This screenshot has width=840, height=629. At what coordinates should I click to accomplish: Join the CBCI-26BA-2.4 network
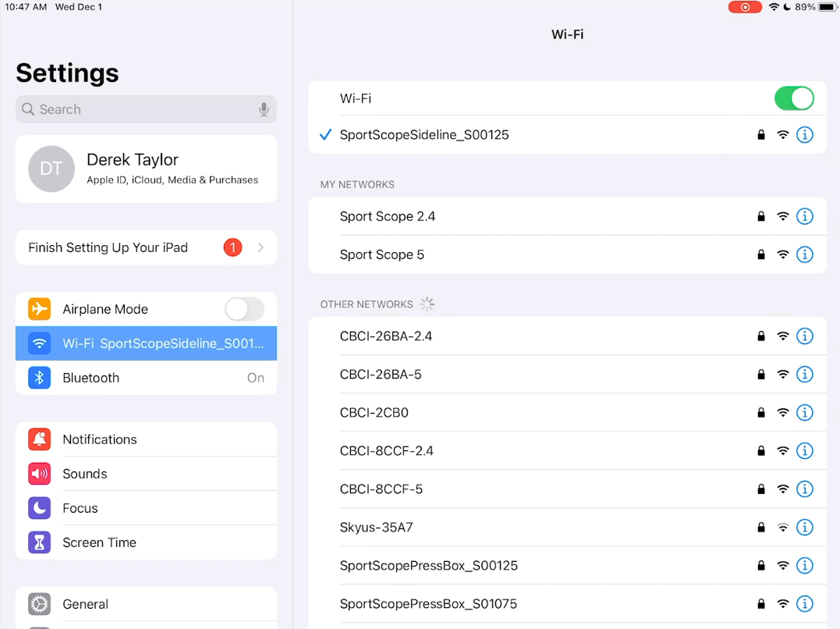click(567, 336)
